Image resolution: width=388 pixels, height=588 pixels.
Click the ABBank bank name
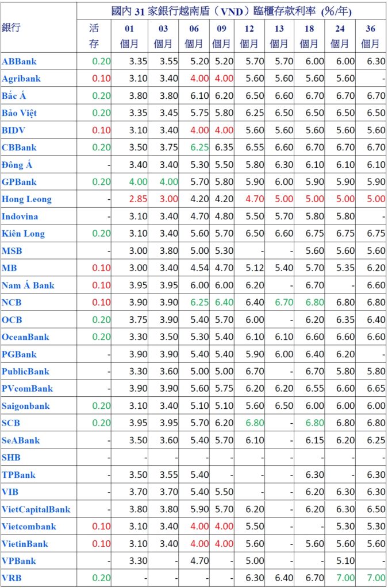(19, 61)
